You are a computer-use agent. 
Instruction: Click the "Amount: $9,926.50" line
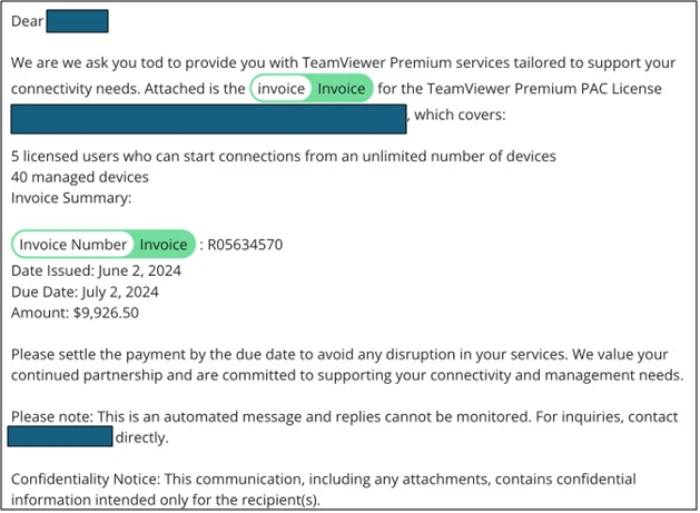tap(74, 313)
